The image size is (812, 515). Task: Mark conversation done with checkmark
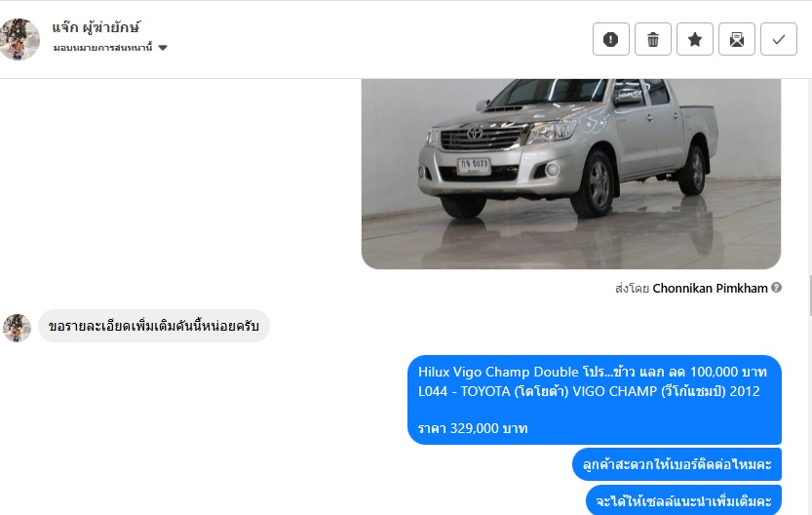(778, 39)
